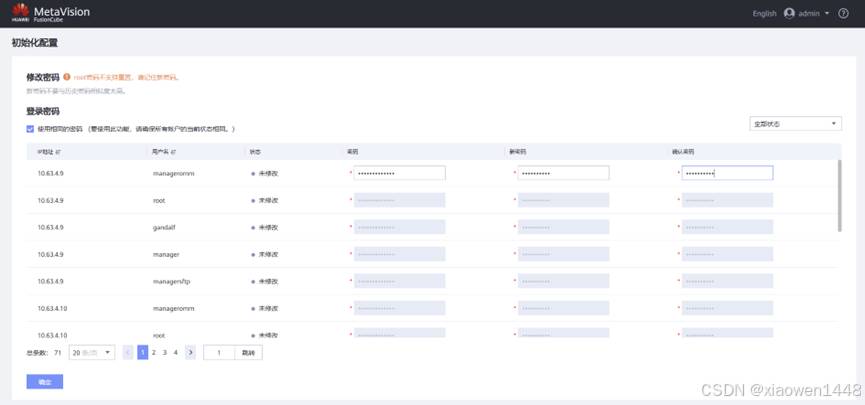Open the 20 条/页 page size dropdown

pos(92,353)
